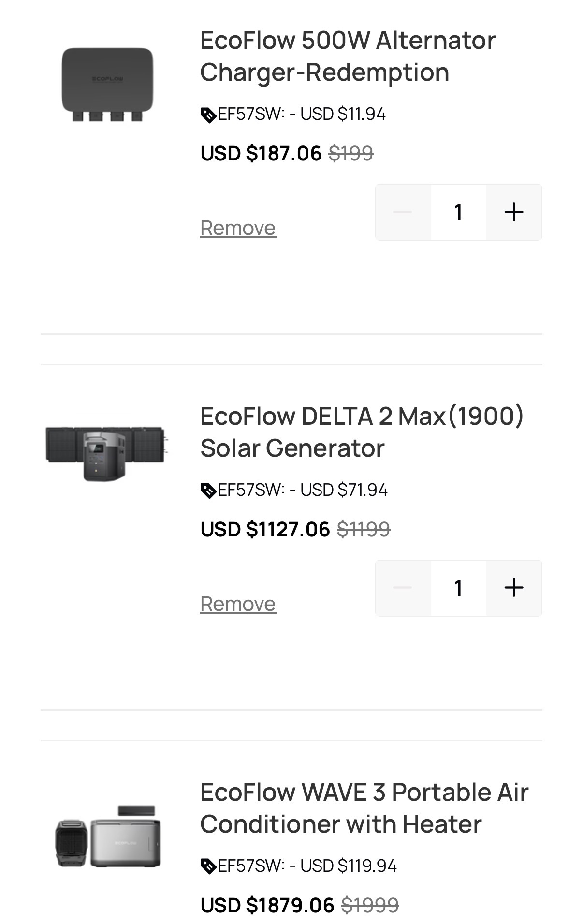The height and width of the screenshot is (924, 583).
Task: Click the EcoFlow DELTA 2 Max(1900) title
Action: (x=362, y=432)
